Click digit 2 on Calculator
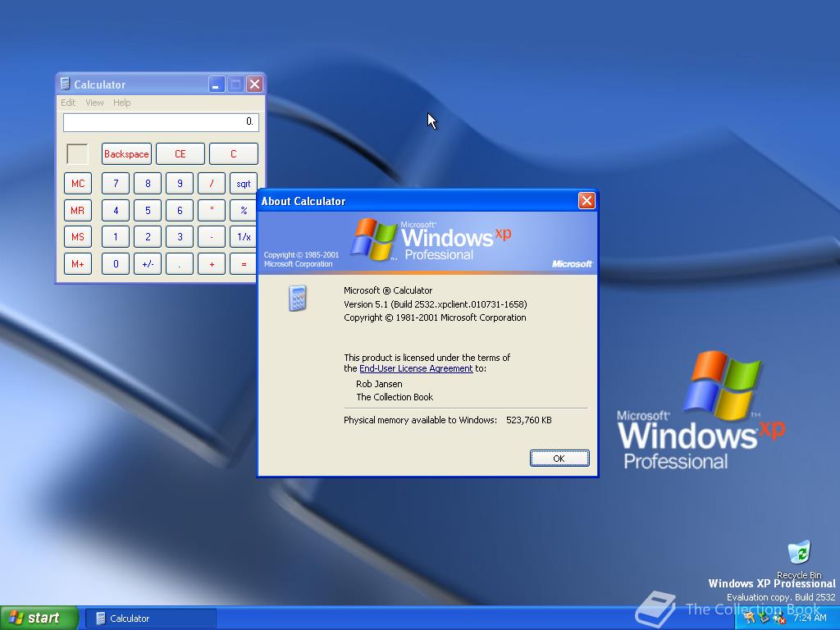Viewport: 840px width, 630px height. [148, 237]
